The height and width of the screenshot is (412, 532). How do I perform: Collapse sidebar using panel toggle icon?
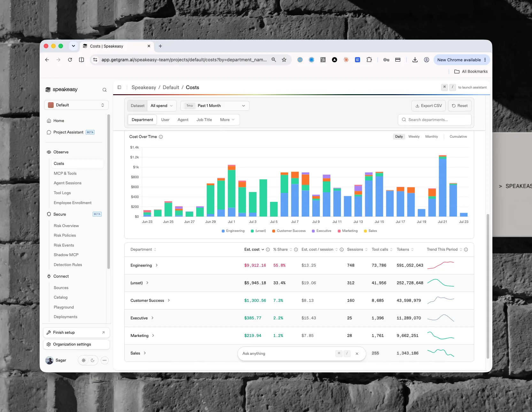tap(119, 87)
